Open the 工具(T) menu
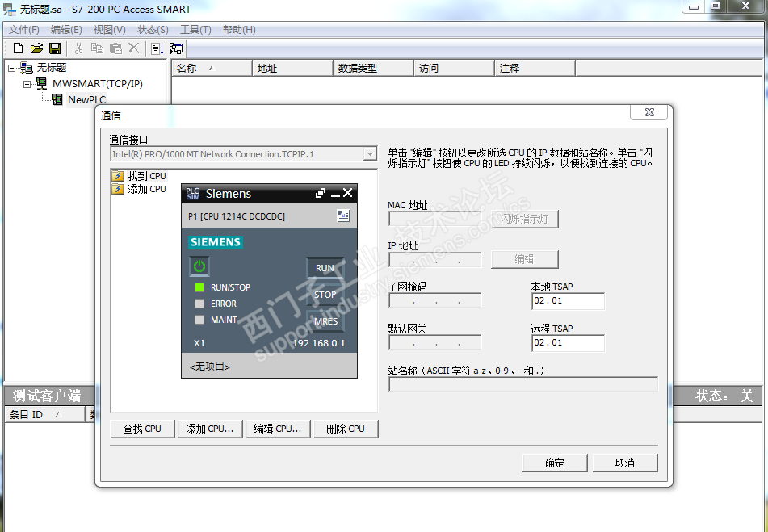 coord(195,30)
